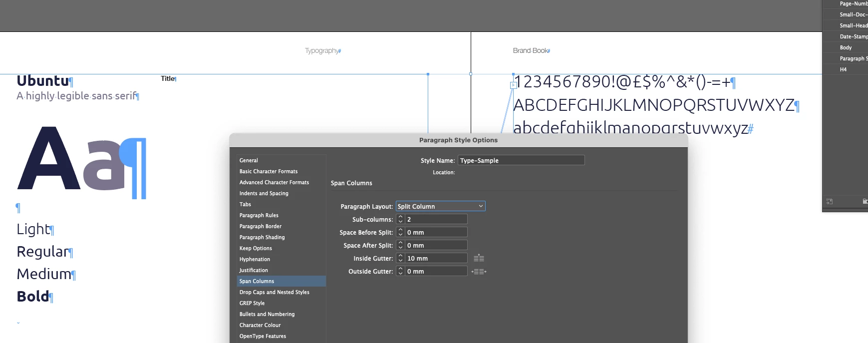The image size is (868, 343).
Task: Open Advanced Character Formats category
Action: 281,182
